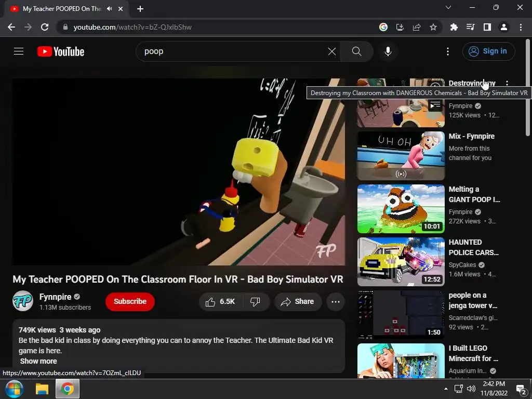Screen dimensions: 532x399
Task: Click verified badge next to Fynnpire
Action: [x=77, y=297]
